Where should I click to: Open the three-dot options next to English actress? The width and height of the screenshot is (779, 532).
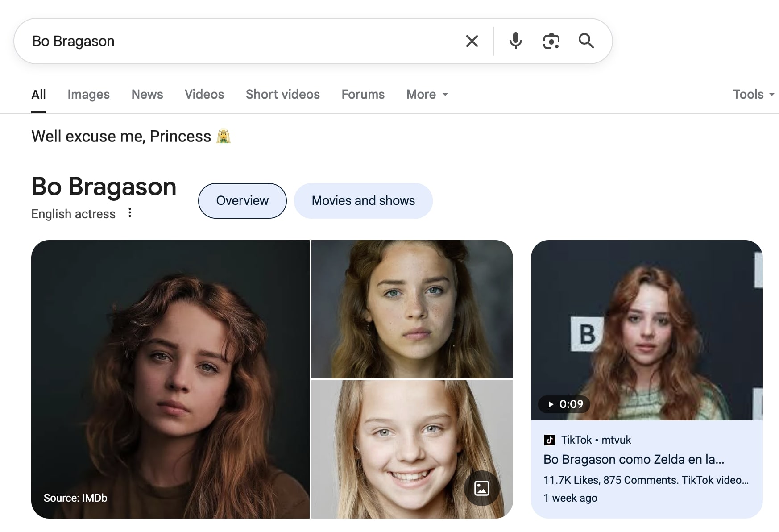click(130, 213)
